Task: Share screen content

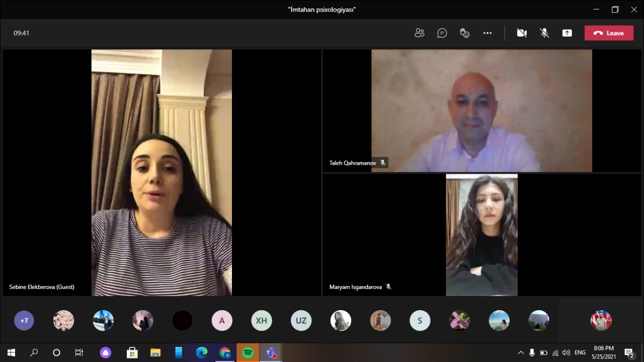Action: 567,33
